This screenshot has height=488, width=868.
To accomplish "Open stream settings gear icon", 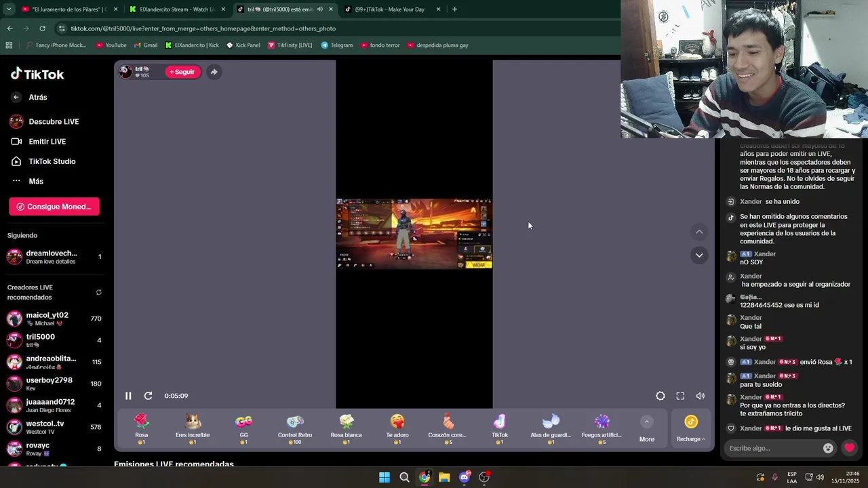I will [x=660, y=396].
